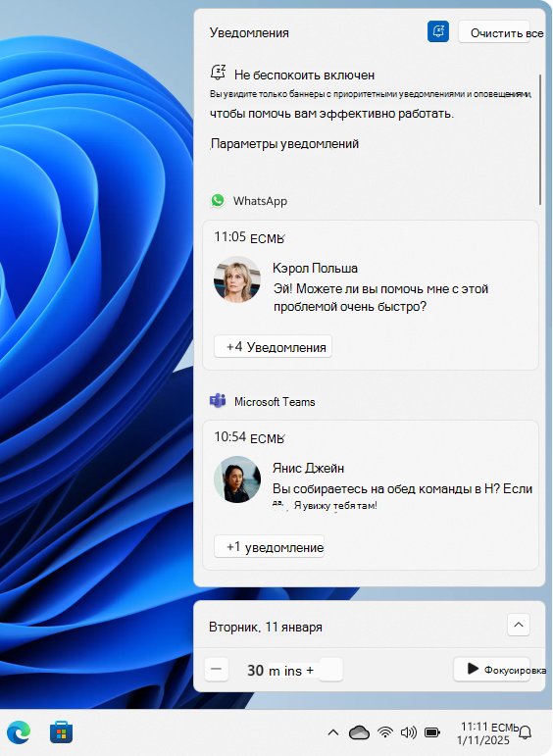Click the taskbar clock showing 11:11

pyautogui.click(x=486, y=733)
